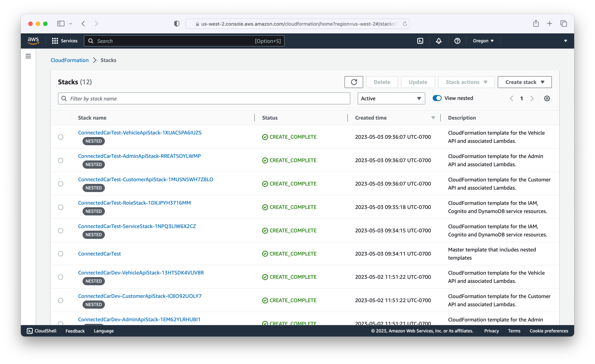This screenshot has width=595, height=364.
Task: Open Cookie preferences in the footer
Action: [549, 331]
